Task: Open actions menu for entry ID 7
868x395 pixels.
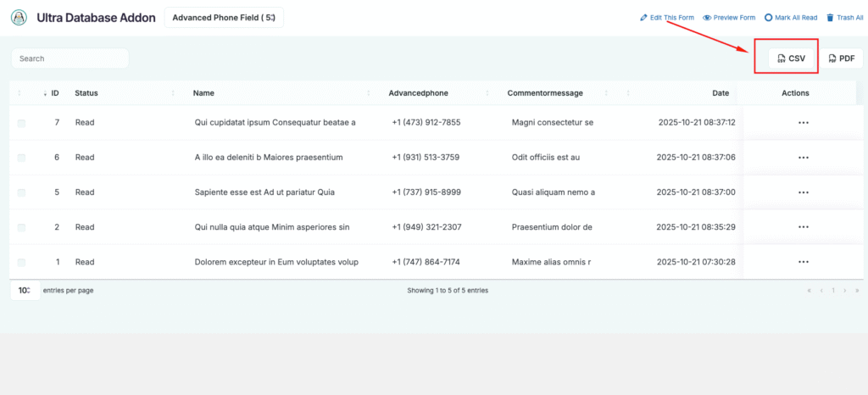Action: click(x=803, y=123)
